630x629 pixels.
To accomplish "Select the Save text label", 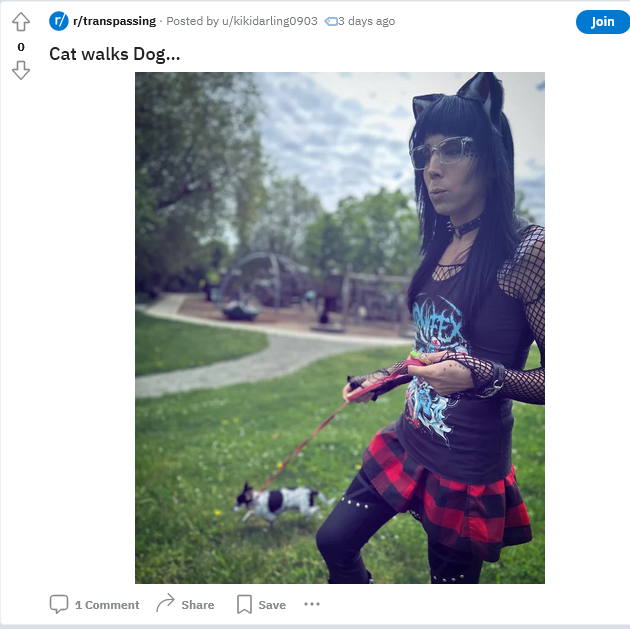I will coord(272,604).
